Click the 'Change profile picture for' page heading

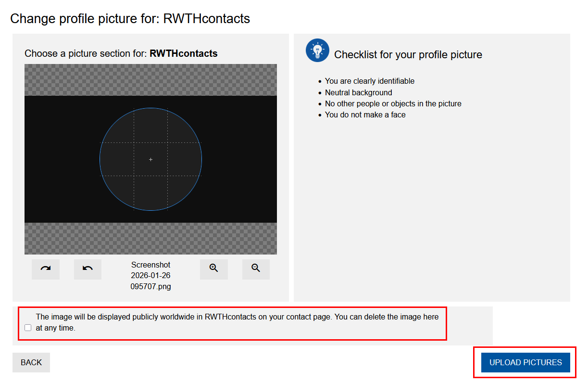point(130,19)
